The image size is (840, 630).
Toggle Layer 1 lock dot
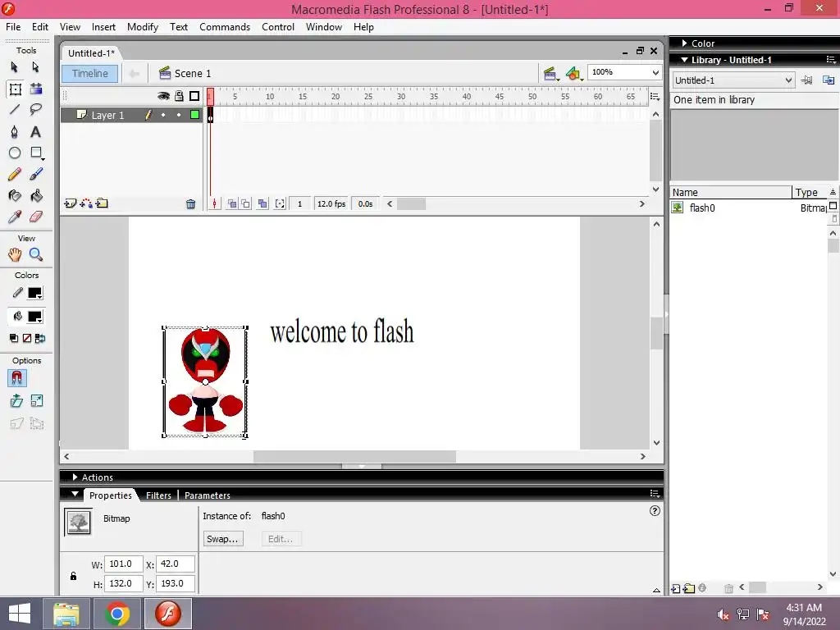179,115
